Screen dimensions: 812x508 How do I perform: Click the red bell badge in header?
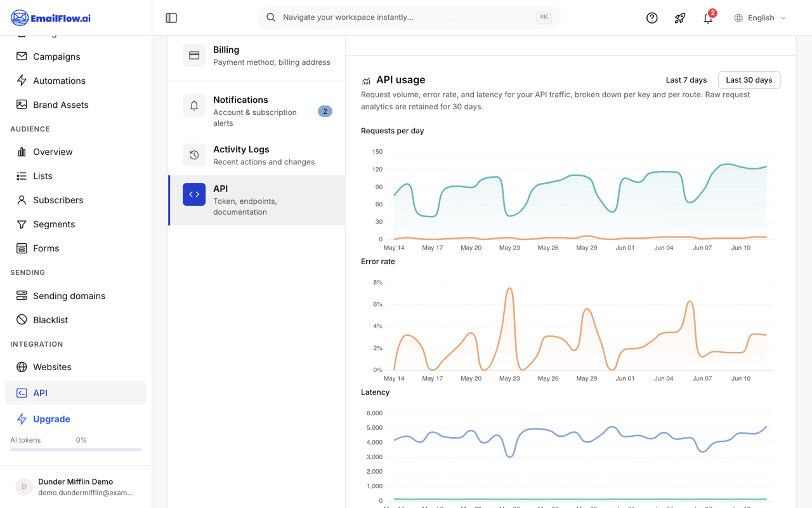click(713, 13)
